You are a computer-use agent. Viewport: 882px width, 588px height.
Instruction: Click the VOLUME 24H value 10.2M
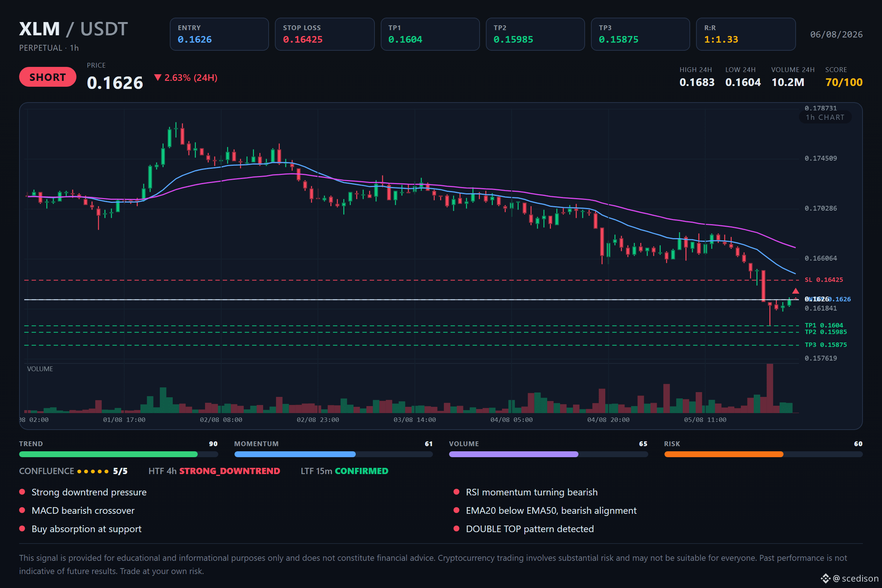pos(788,82)
